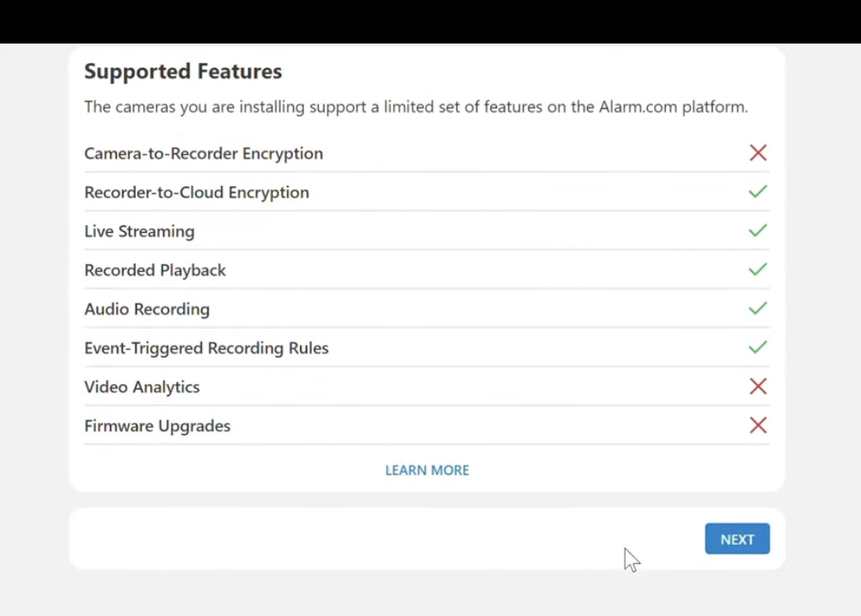The width and height of the screenshot is (861, 616).
Task: Select the Recorder-to-Cloud Encryption row text
Action: tap(197, 192)
